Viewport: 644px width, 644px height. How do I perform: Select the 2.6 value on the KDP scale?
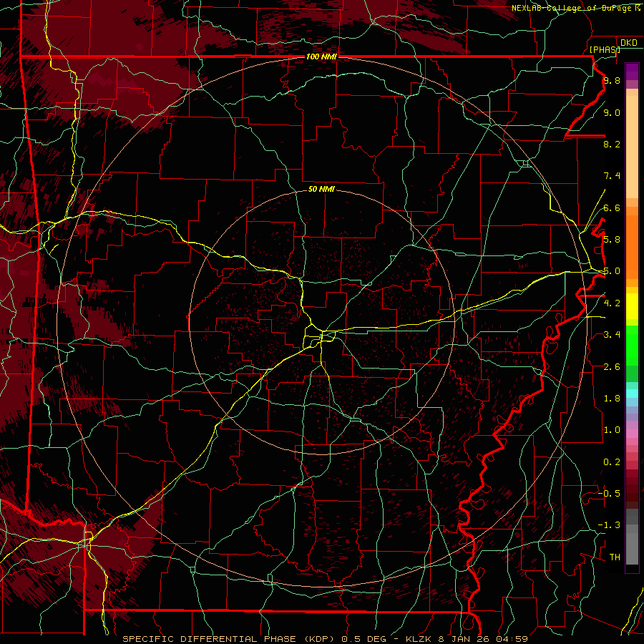[x=612, y=366]
